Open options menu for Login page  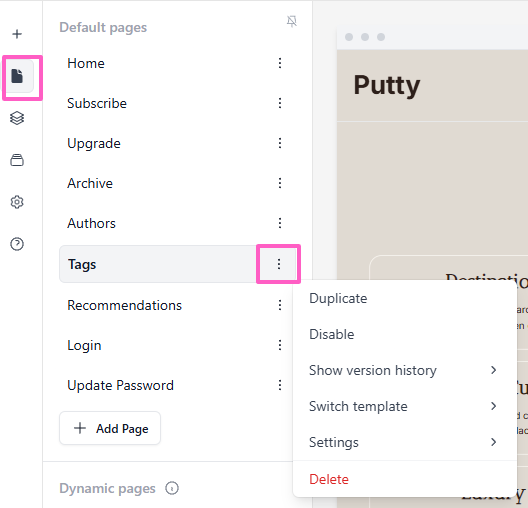[x=280, y=345]
